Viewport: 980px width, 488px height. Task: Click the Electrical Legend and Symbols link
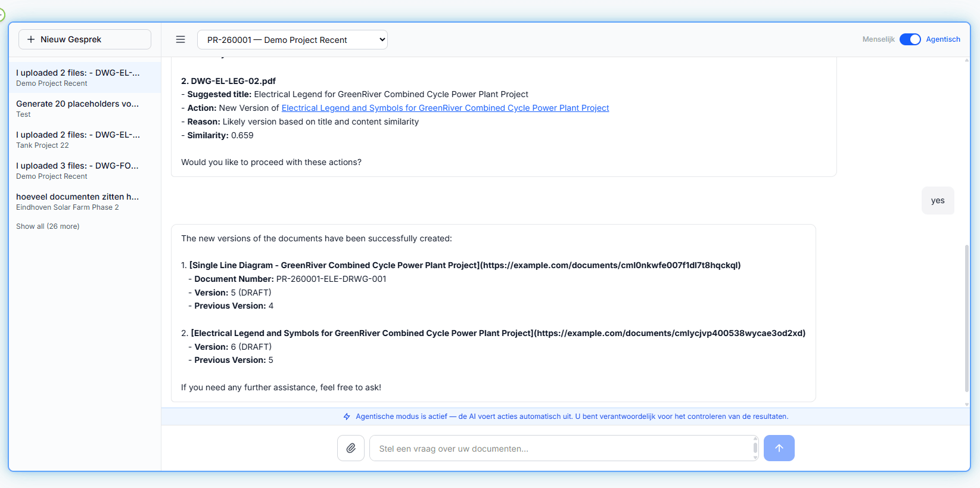445,108
